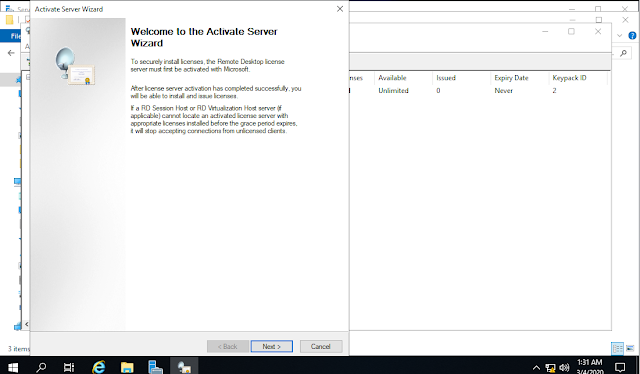Open Task View on the taskbar
640x374 pixels.
click(x=69, y=367)
